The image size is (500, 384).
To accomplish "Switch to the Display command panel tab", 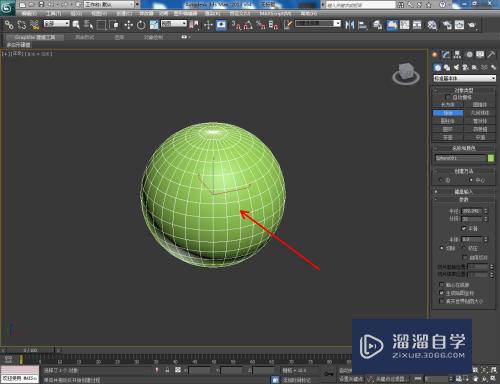I will click(480, 55).
